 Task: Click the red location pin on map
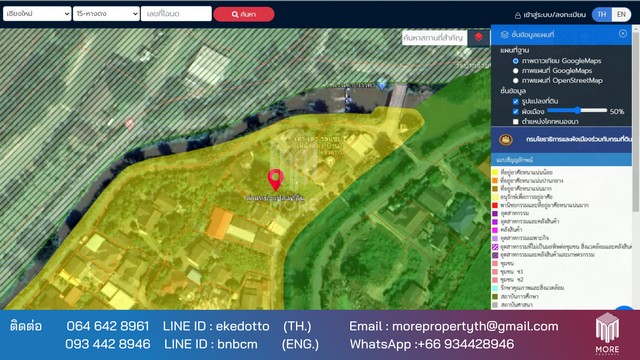click(x=276, y=180)
